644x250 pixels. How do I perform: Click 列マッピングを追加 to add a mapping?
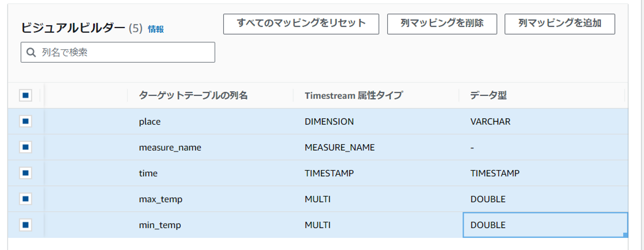[x=559, y=24]
